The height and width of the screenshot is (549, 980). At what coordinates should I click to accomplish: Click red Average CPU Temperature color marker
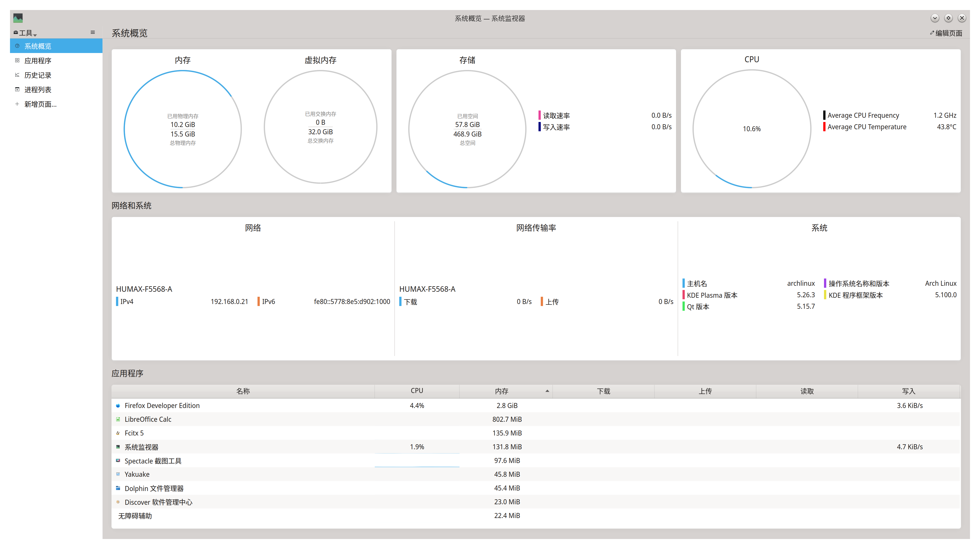[x=824, y=127]
